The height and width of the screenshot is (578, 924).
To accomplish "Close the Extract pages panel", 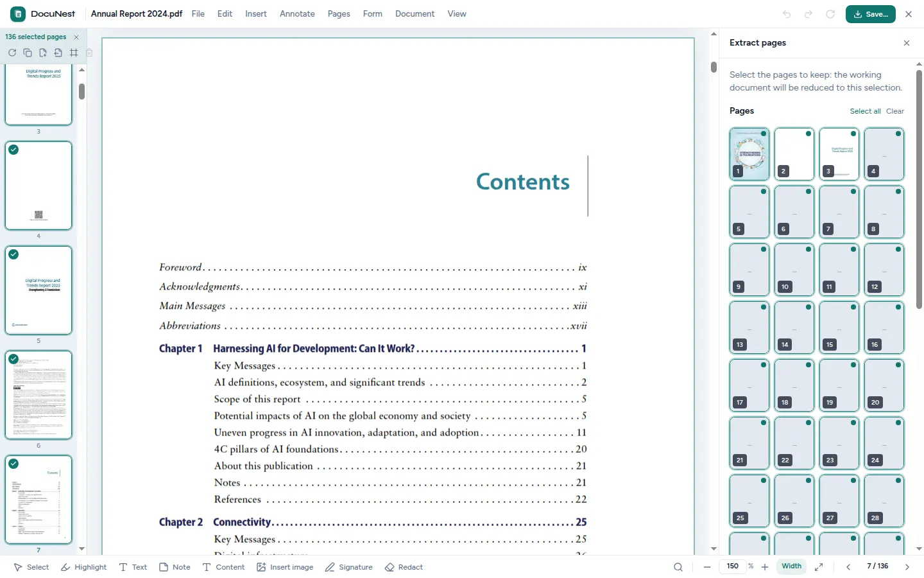I will (907, 43).
